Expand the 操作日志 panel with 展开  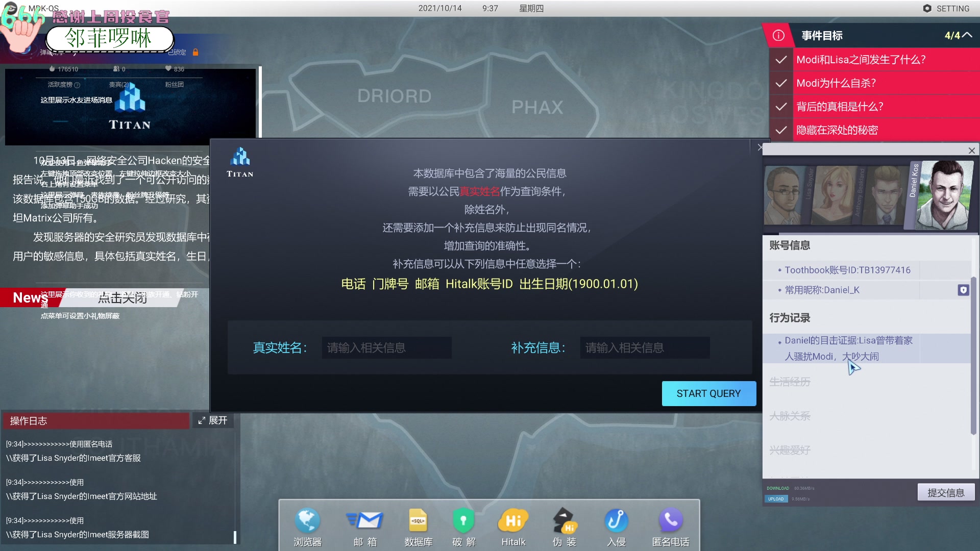213,420
